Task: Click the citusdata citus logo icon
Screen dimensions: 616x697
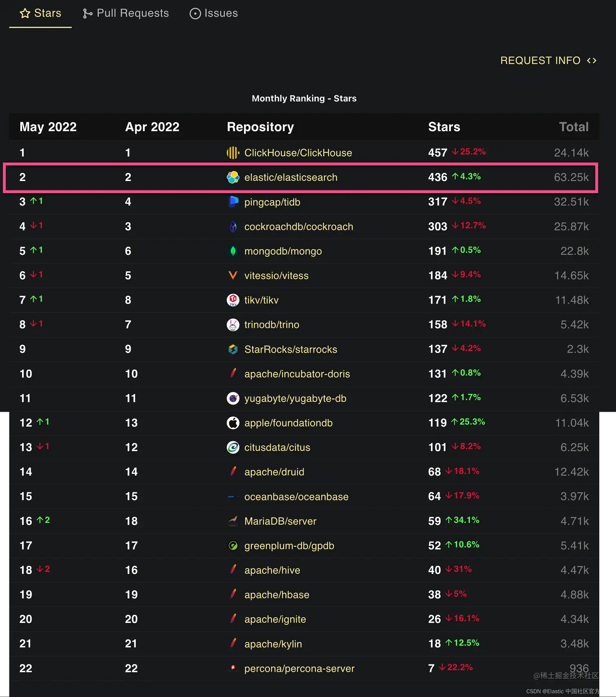Action: [233, 447]
